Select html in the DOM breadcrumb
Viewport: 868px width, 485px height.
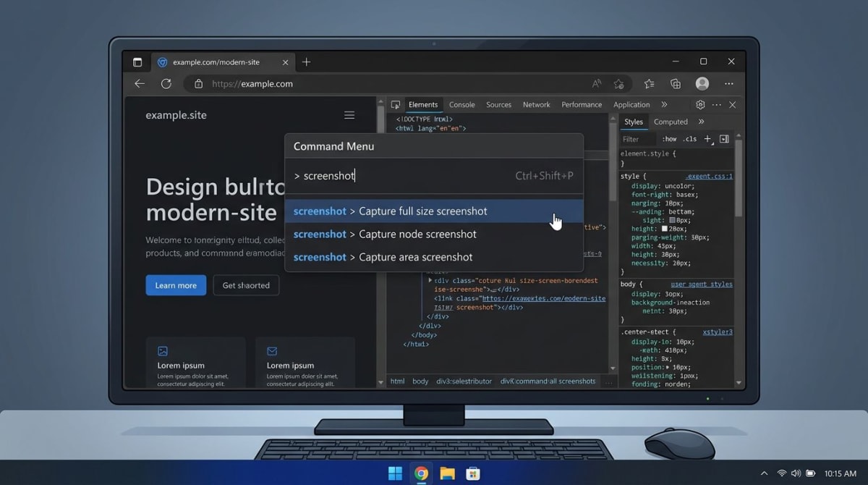pyautogui.click(x=398, y=381)
